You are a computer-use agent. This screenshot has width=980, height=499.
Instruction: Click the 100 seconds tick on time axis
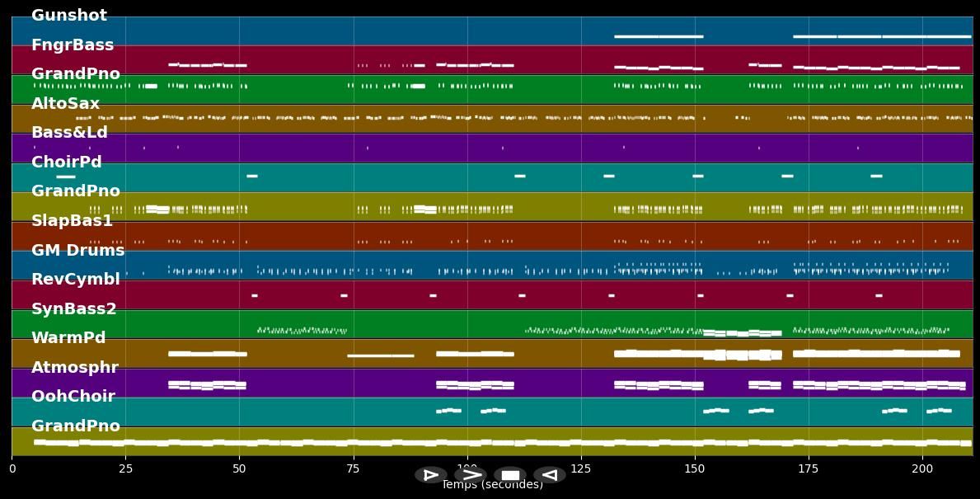[x=467, y=468]
